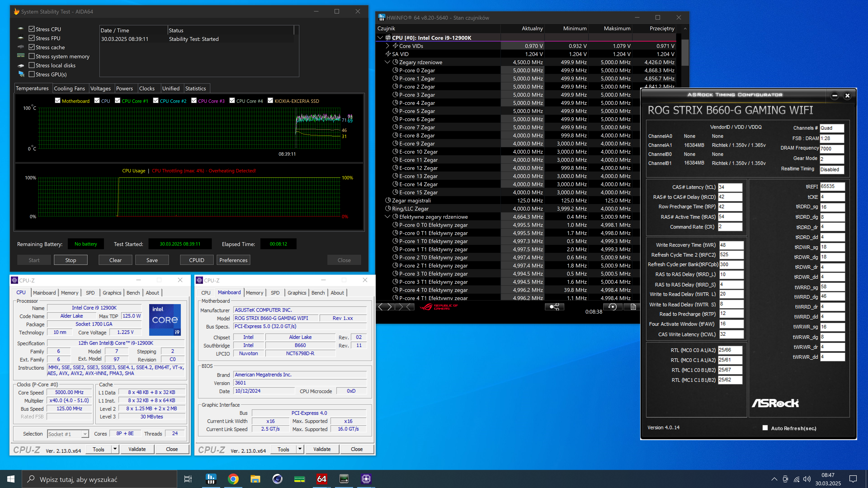Click the HWiNFO log file icon
Screen dimensions: 868x488
[633, 307]
